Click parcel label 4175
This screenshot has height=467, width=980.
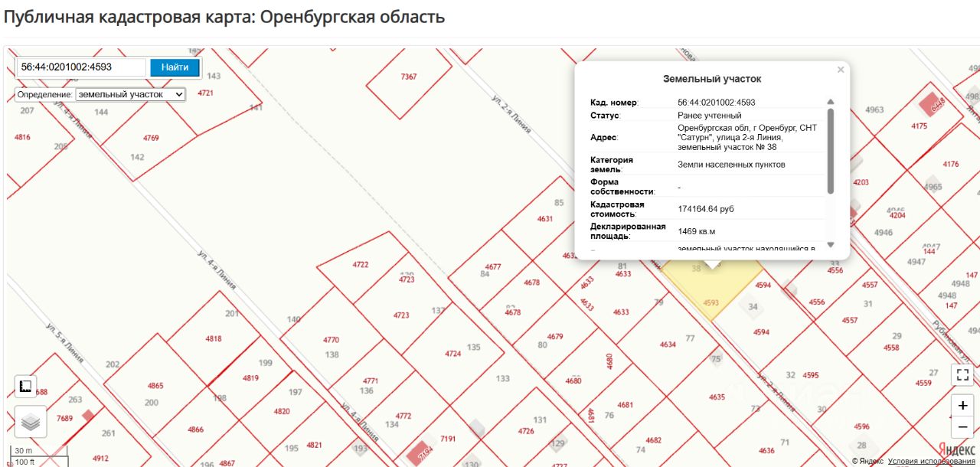coord(920,126)
